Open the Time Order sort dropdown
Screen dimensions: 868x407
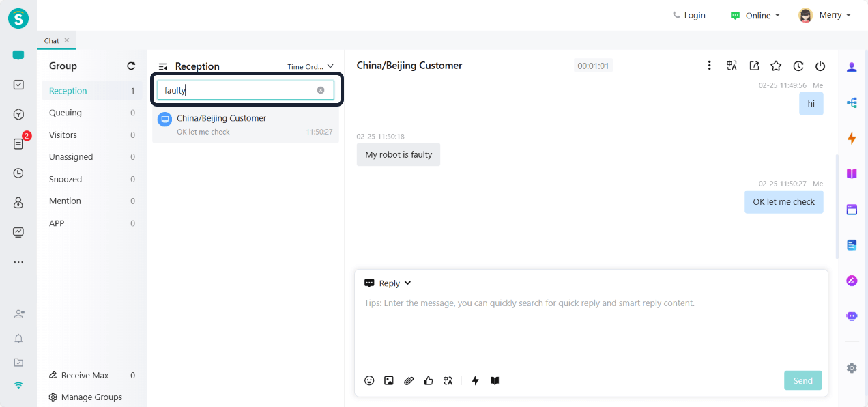[x=310, y=66]
